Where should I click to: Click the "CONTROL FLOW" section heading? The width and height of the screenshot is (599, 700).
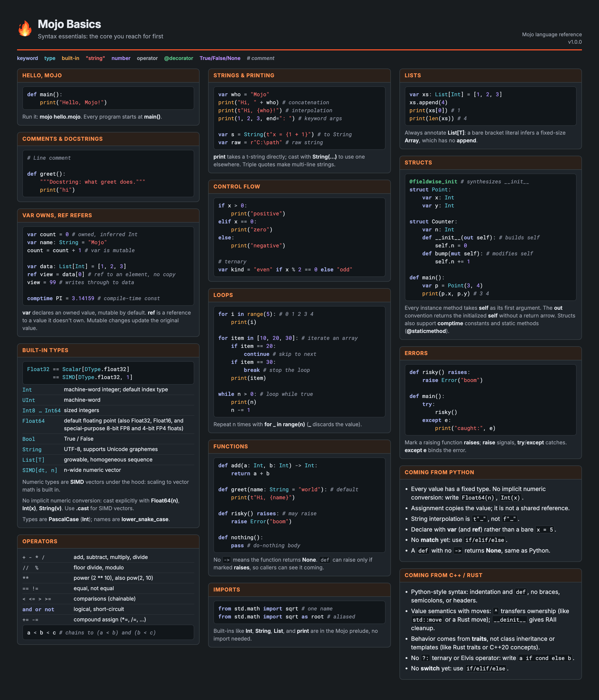coord(237,187)
